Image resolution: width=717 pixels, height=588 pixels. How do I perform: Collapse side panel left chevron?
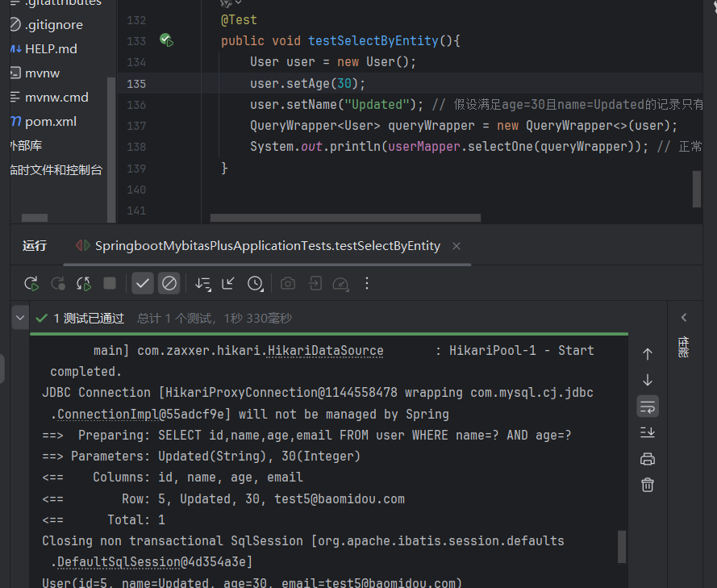click(x=684, y=317)
